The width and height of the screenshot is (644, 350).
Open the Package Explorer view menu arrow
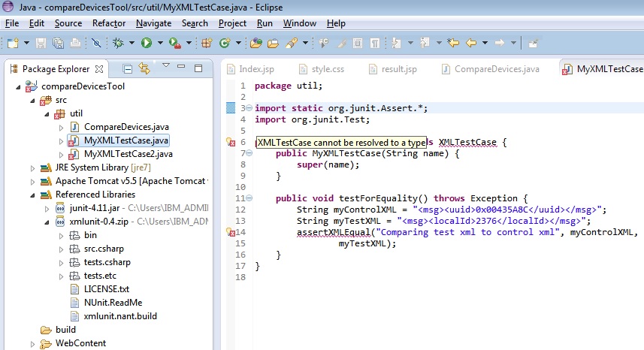166,67
